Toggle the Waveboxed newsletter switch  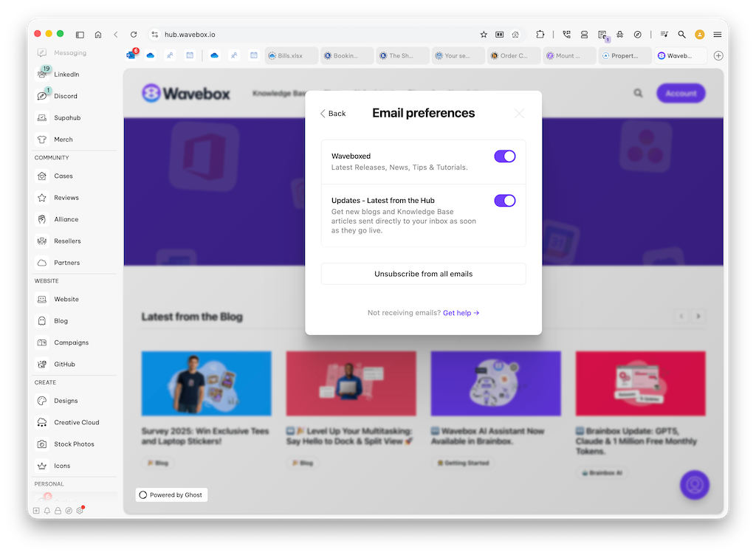pos(504,156)
